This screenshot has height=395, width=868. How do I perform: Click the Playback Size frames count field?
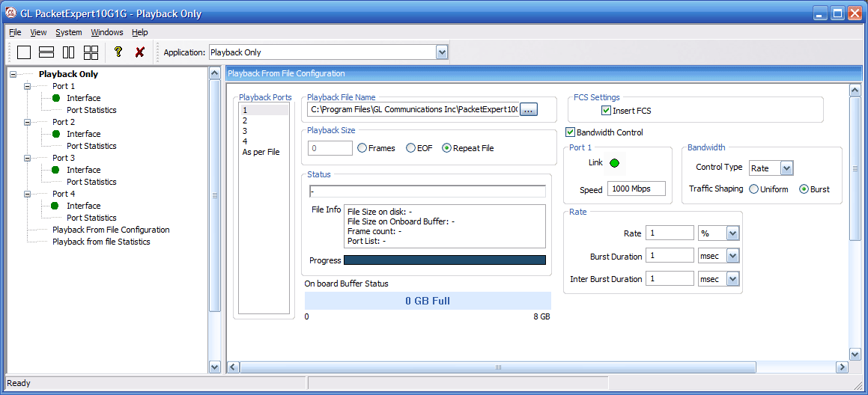[x=330, y=148]
